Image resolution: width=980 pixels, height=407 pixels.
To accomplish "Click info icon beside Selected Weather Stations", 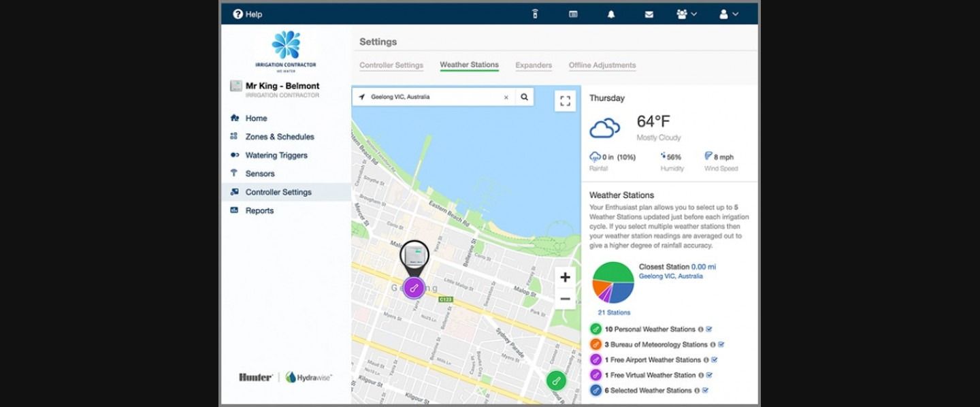I will click(x=697, y=391).
